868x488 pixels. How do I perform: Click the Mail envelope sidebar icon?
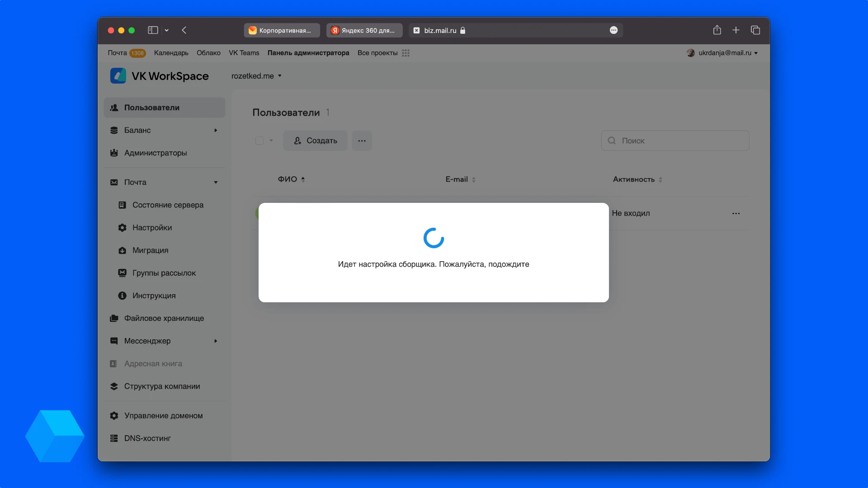pyautogui.click(x=114, y=182)
